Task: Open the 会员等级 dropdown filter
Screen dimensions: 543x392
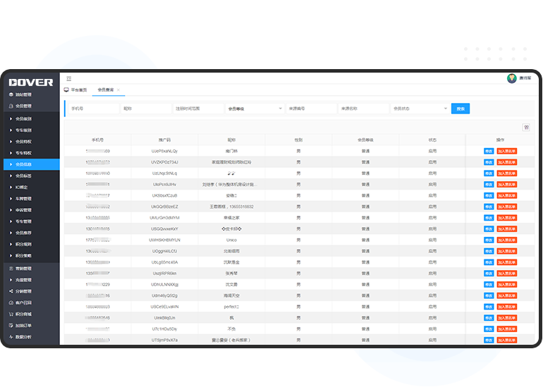Action: click(253, 109)
